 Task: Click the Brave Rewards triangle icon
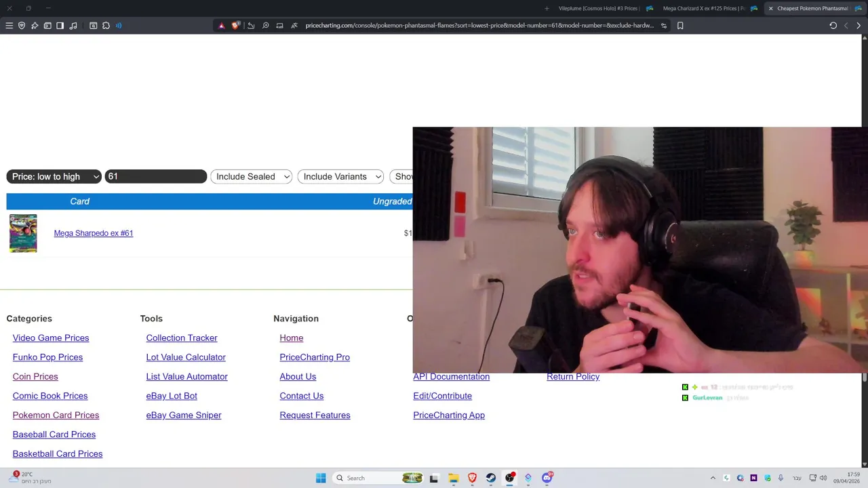pyautogui.click(x=221, y=26)
